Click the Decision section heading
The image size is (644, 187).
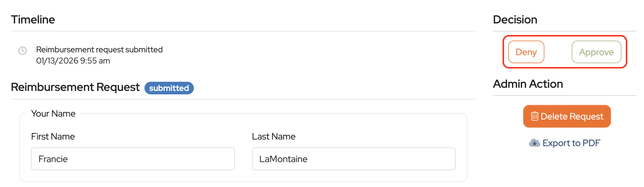pos(515,20)
